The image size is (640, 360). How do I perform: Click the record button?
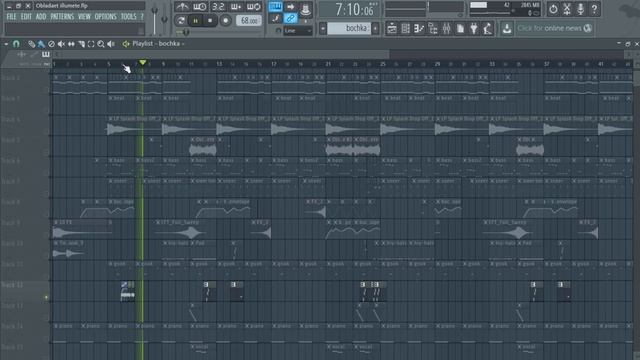pos(225,20)
